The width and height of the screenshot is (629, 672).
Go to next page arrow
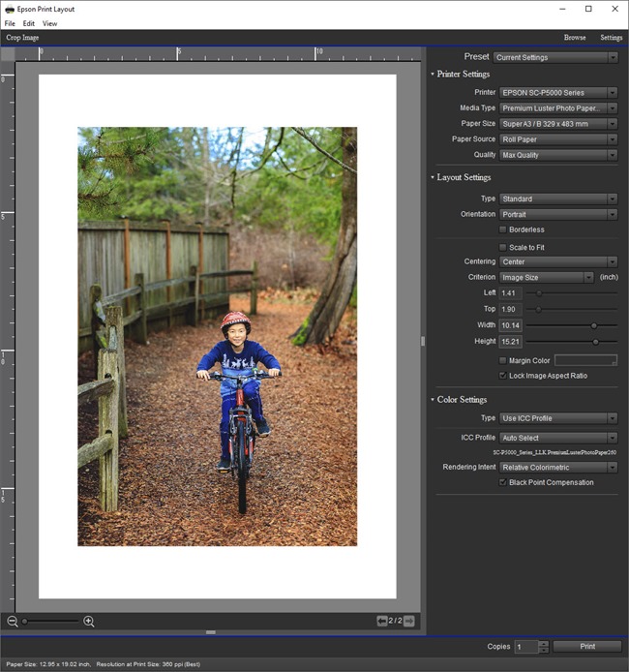(409, 621)
